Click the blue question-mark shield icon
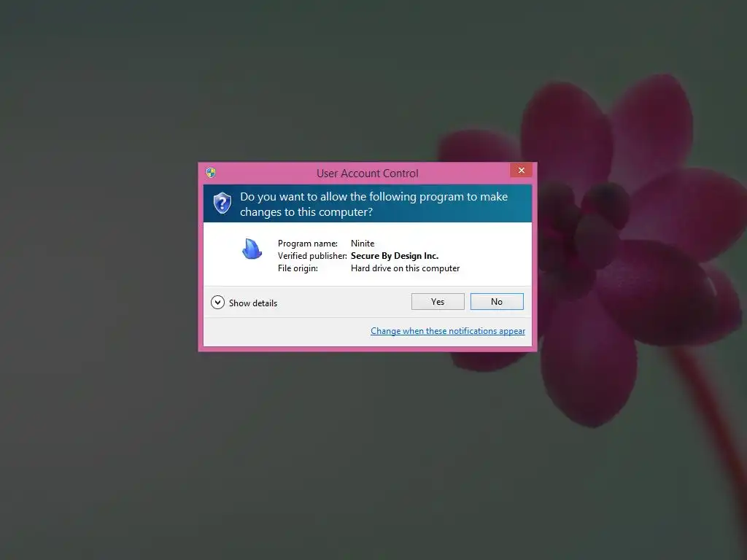This screenshot has width=747, height=560. pos(222,203)
